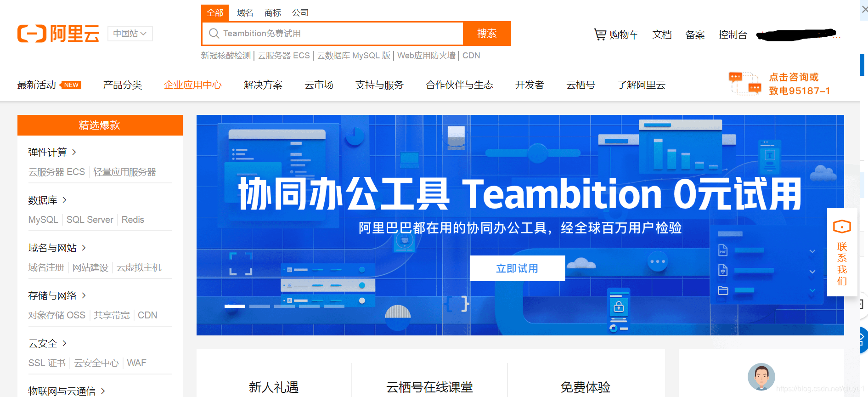Screen dimensions: 868x397
Task: Open the 最新活动 menu
Action: (x=37, y=85)
